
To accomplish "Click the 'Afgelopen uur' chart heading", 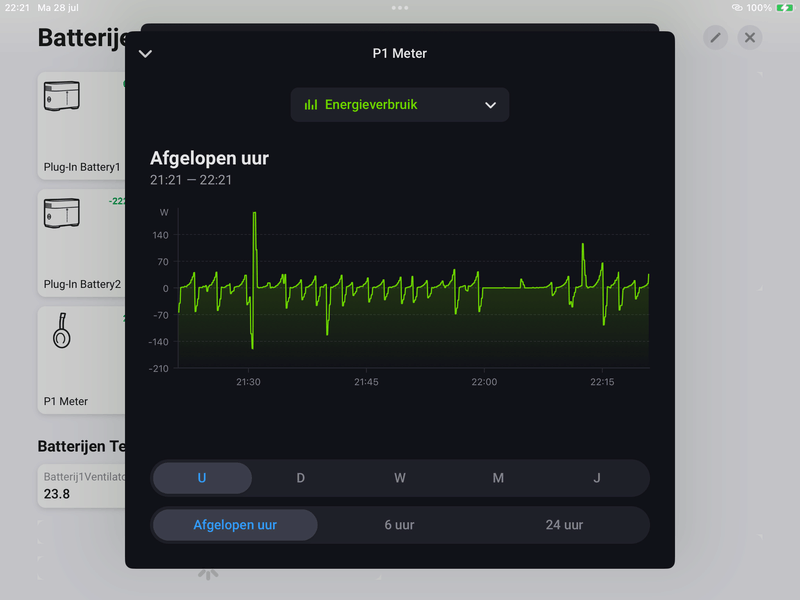I will coord(209,158).
